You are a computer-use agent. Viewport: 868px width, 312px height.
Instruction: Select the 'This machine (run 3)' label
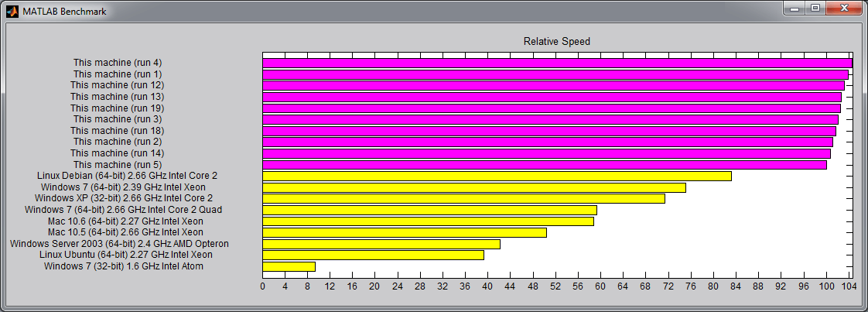point(118,119)
